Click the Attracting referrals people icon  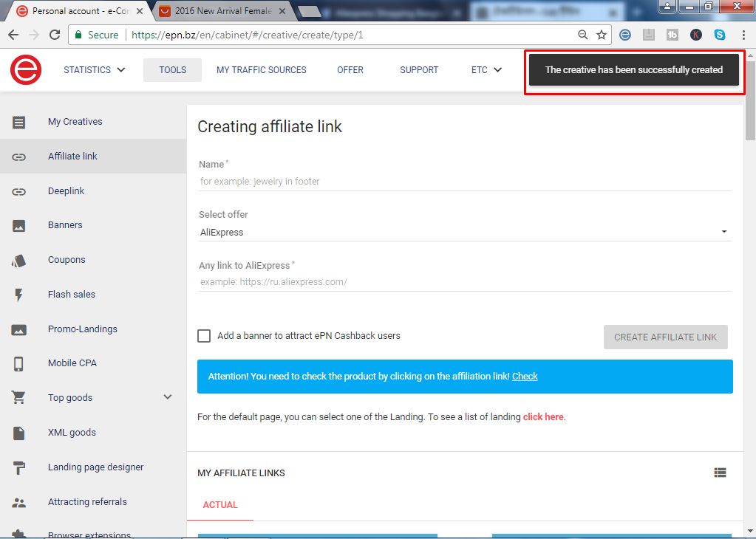pos(18,503)
